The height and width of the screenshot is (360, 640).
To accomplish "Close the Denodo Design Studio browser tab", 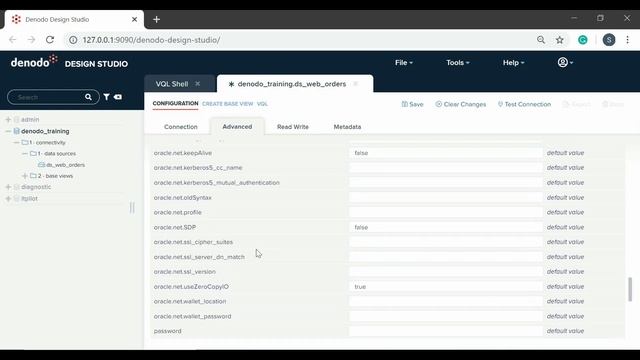I will [134, 19].
